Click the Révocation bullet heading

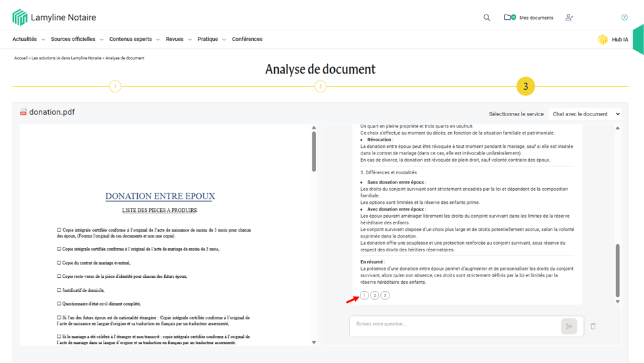tap(379, 140)
